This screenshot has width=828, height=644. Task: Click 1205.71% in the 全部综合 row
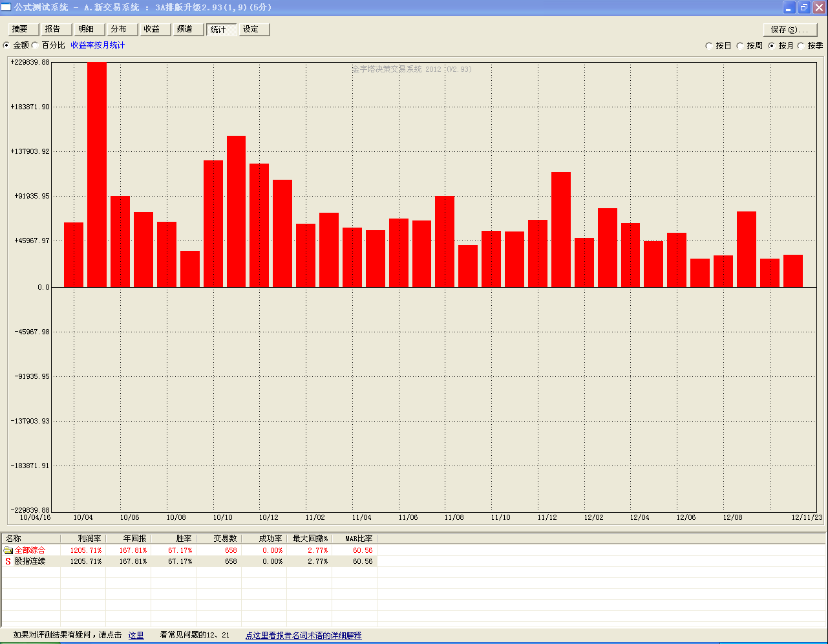click(86, 550)
